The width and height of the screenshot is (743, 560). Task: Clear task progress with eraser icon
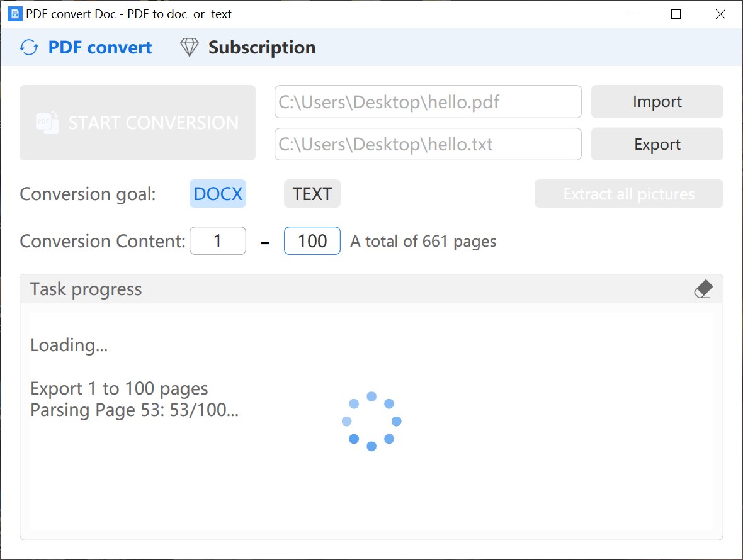click(x=703, y=289)
